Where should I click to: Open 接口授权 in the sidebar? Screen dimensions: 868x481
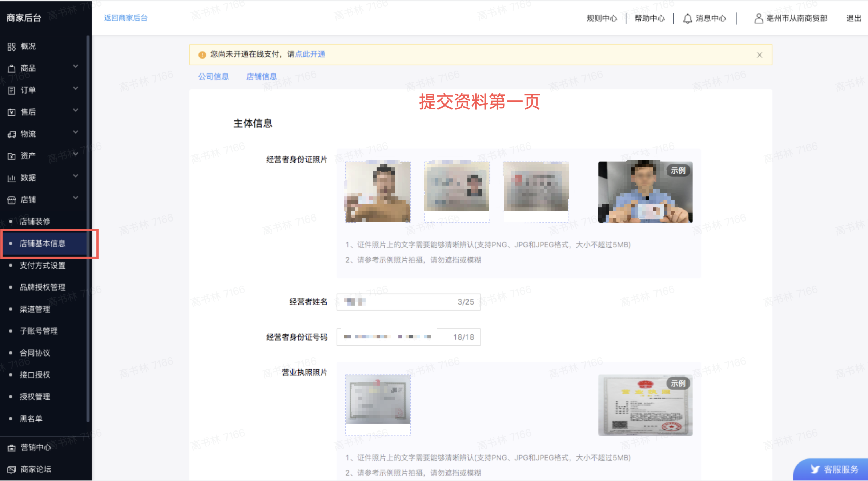click(x=35, y=375)
